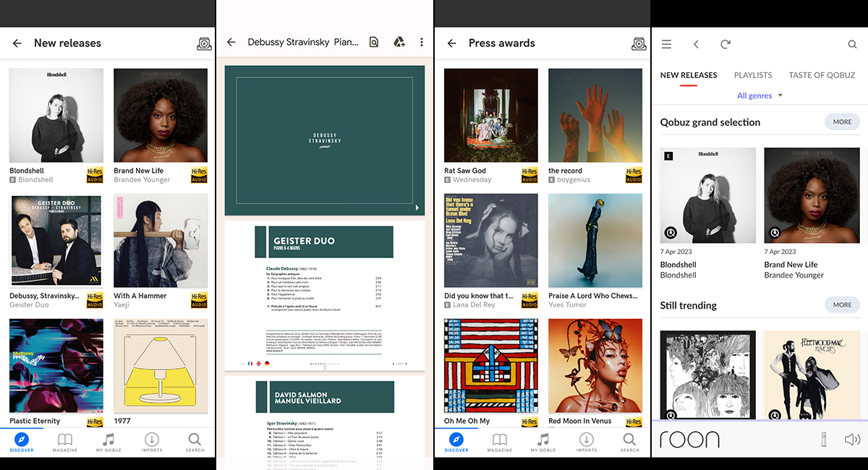
Task: Switch to the Playlists tab in Roon
Action: click(753, 75)
